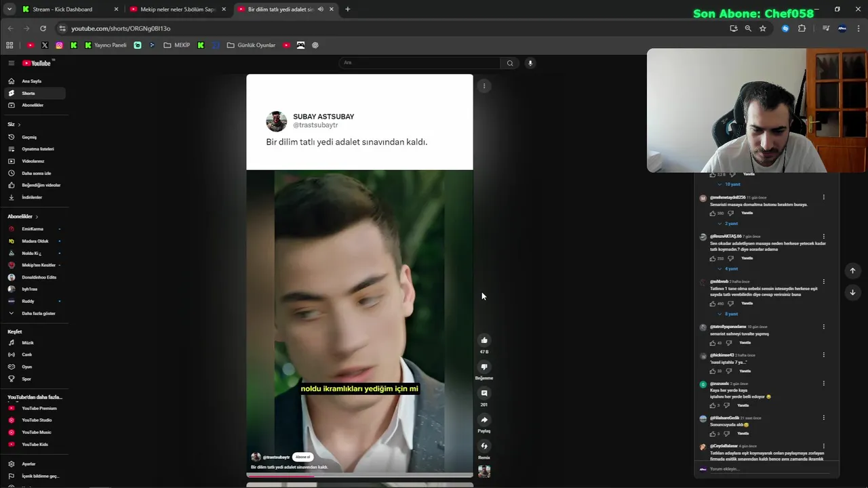868x488 pixels.
Task: Switch to the Mekip neler neler 5.bölüm tab
Action: click(x=178, y=9)
